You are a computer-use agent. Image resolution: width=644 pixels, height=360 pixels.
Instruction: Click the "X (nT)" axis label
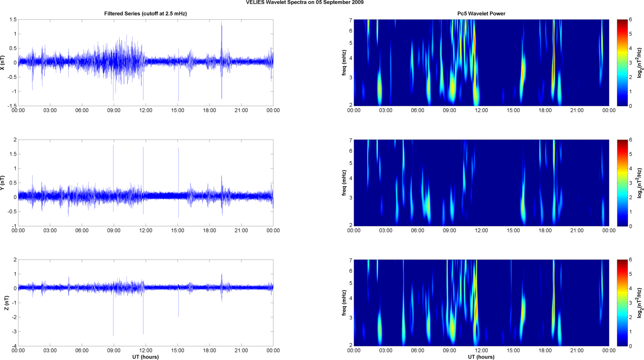click(3, 63)
